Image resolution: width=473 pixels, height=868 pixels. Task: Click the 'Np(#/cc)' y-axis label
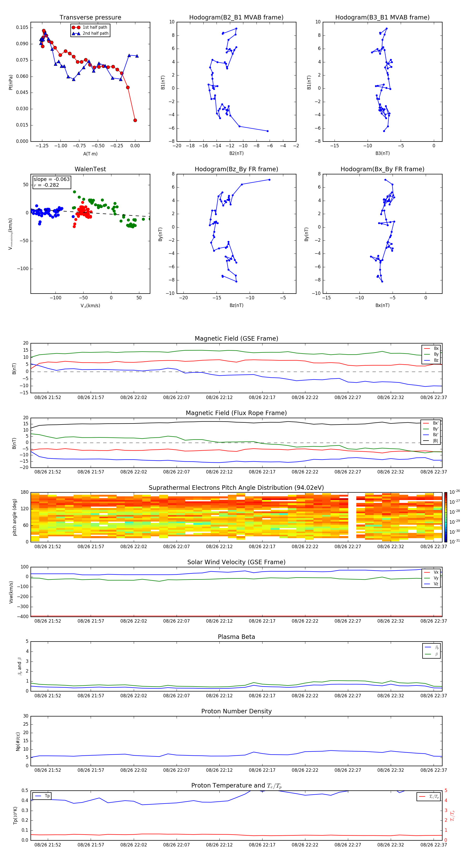[x=18, y=741]
